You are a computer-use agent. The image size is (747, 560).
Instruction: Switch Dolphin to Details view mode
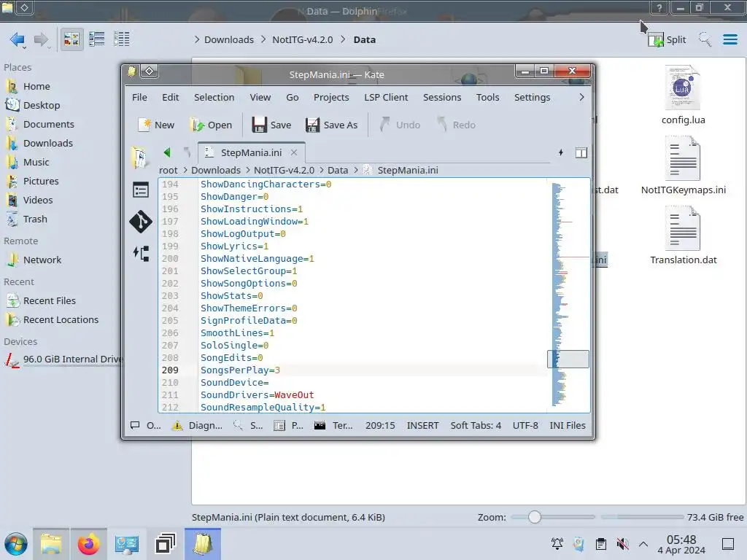122,39
